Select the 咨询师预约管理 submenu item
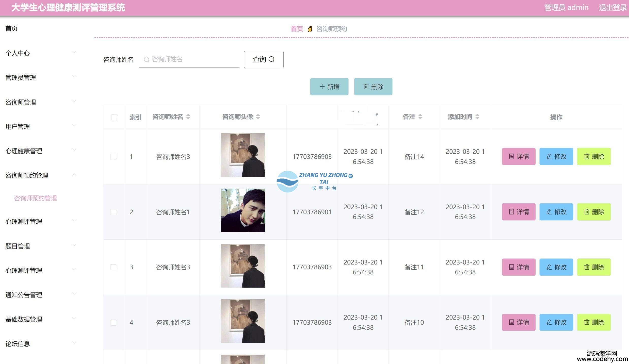The image size is (629, 364). pos(35,198)
